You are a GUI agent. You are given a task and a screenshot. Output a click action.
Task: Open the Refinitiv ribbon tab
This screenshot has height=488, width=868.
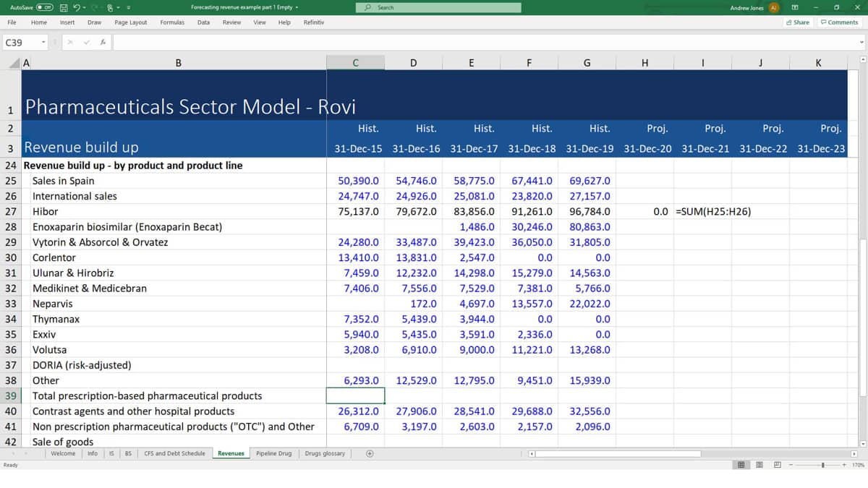[x=314, y=22]
